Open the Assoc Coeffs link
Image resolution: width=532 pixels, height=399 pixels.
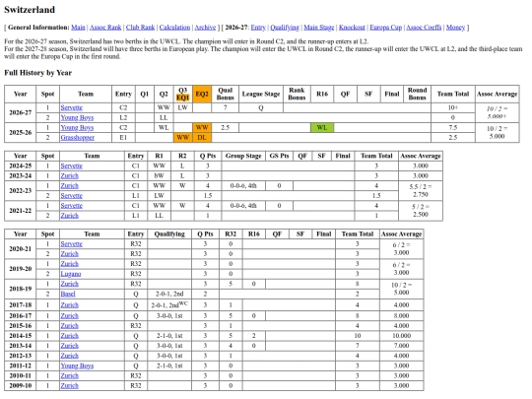click(x=424, y=28)
